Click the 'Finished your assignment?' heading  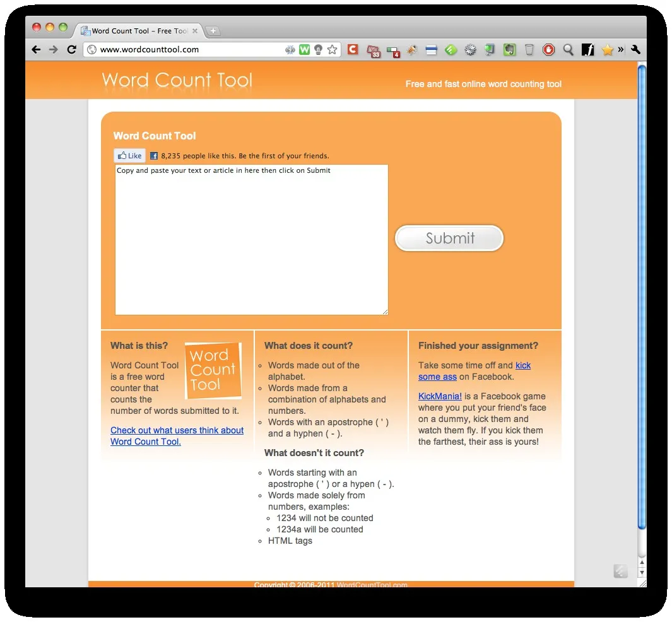[x=478, y=346]
